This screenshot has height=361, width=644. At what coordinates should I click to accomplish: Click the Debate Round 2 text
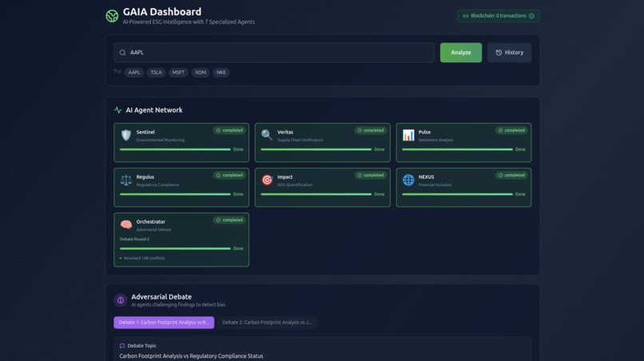coord(134,239)
